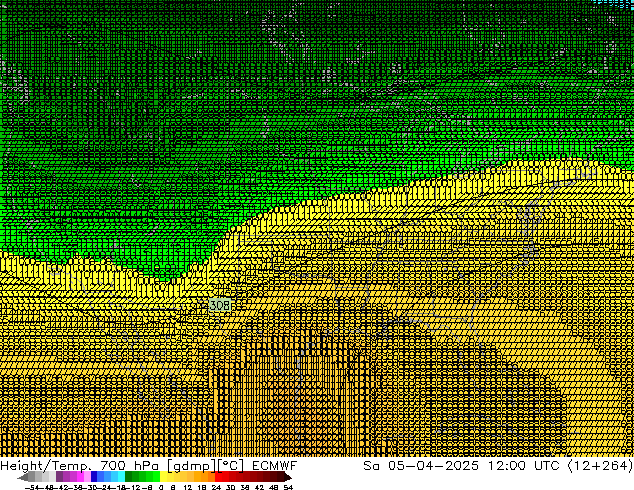Image resolution: width=634 pixels, height=490 pixels.
Task: Pick the purple legend swatch above -42
Action: tap(59, 477)
